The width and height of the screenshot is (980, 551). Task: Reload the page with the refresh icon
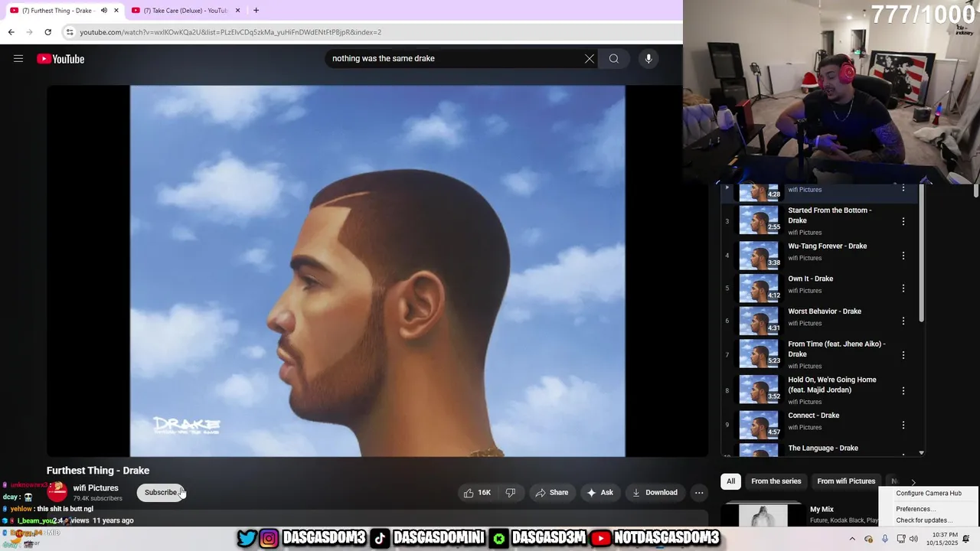click(47, 32)
